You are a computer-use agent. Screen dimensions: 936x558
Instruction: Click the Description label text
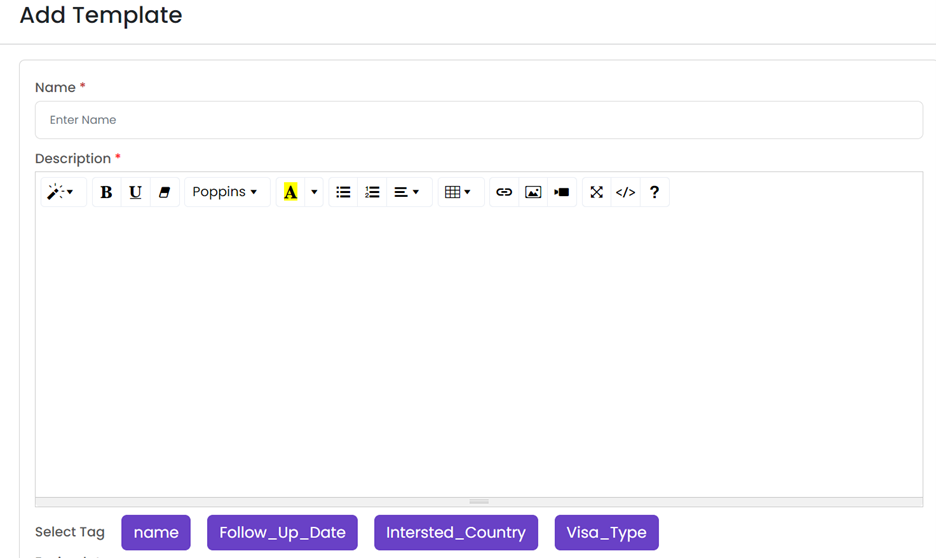click(x=73, y=159)
